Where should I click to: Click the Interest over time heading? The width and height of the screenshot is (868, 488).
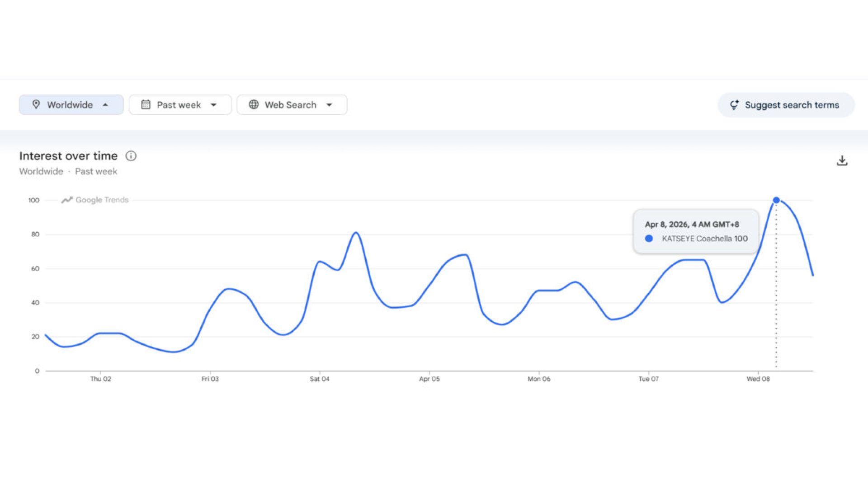tap(68, 156)
